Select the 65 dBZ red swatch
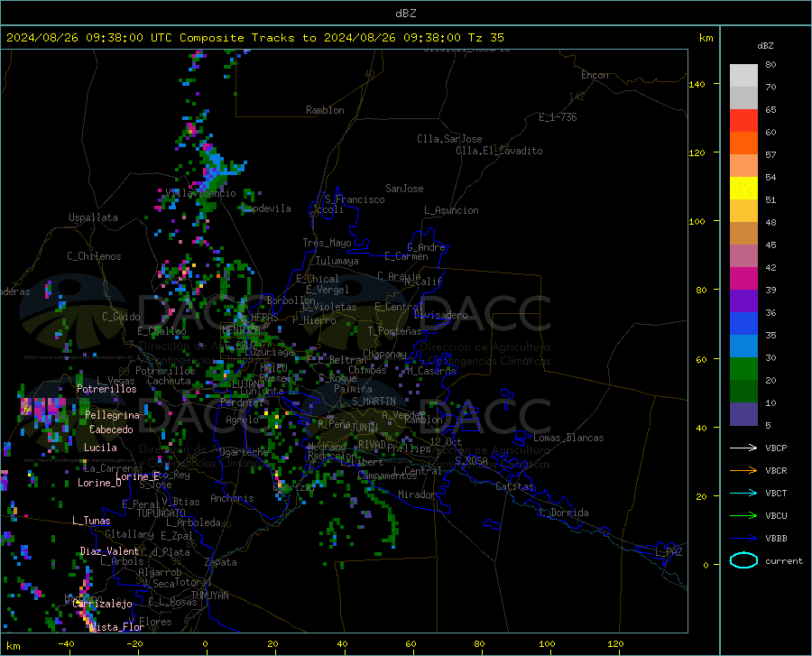The image size is (812, 656). pos(743,121)
